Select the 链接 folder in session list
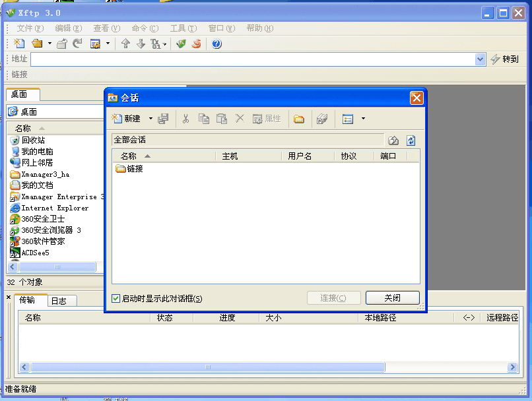The width and height of the screenshot is (532, 401). [x=135, y=169]
